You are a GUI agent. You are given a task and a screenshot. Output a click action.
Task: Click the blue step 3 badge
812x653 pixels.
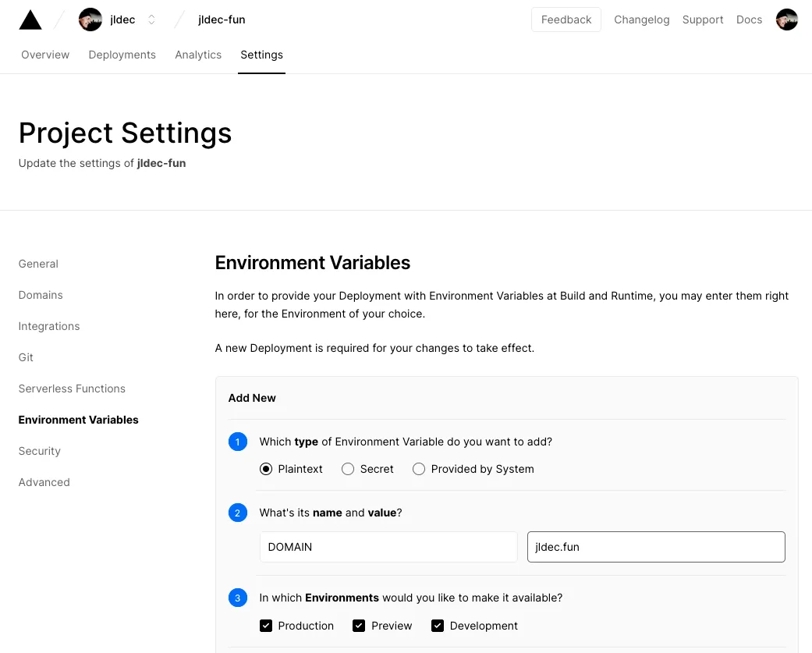pos(238,598)
